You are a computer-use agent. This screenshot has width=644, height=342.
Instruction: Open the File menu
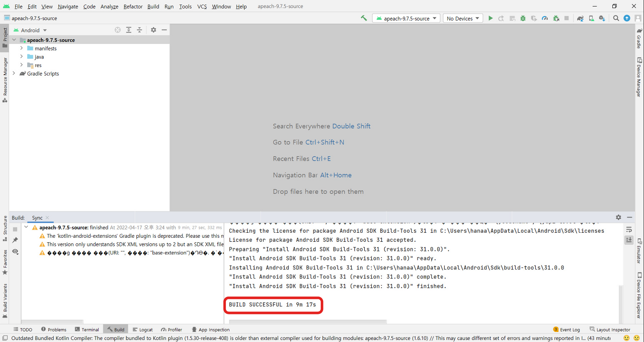pyautogui.click(x=19, y=7)
